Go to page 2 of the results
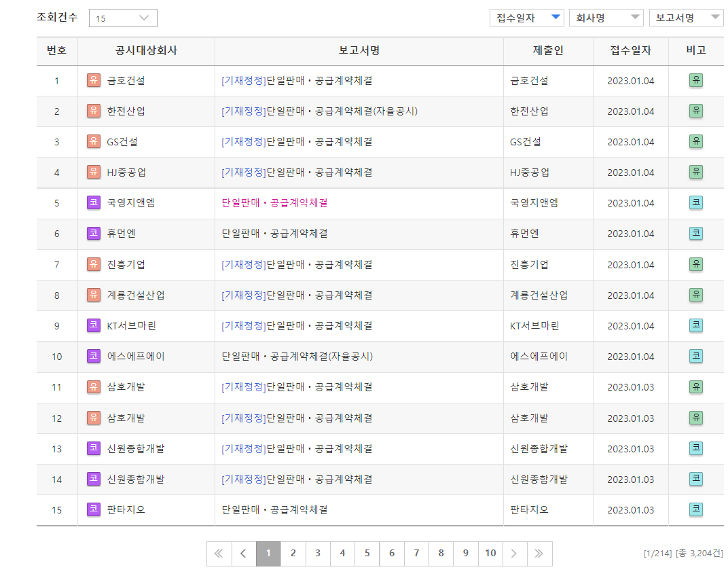 (x=293, y=554)
